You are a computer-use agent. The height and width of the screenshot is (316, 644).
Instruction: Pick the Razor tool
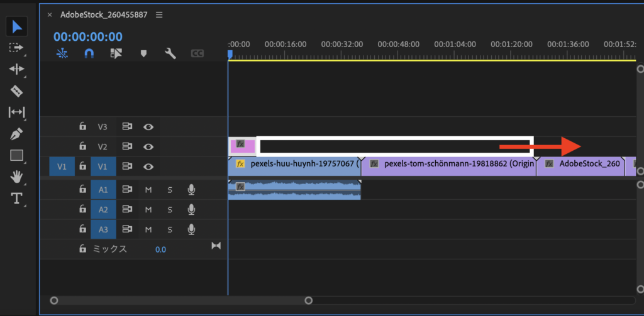click(x=17, y=91)
